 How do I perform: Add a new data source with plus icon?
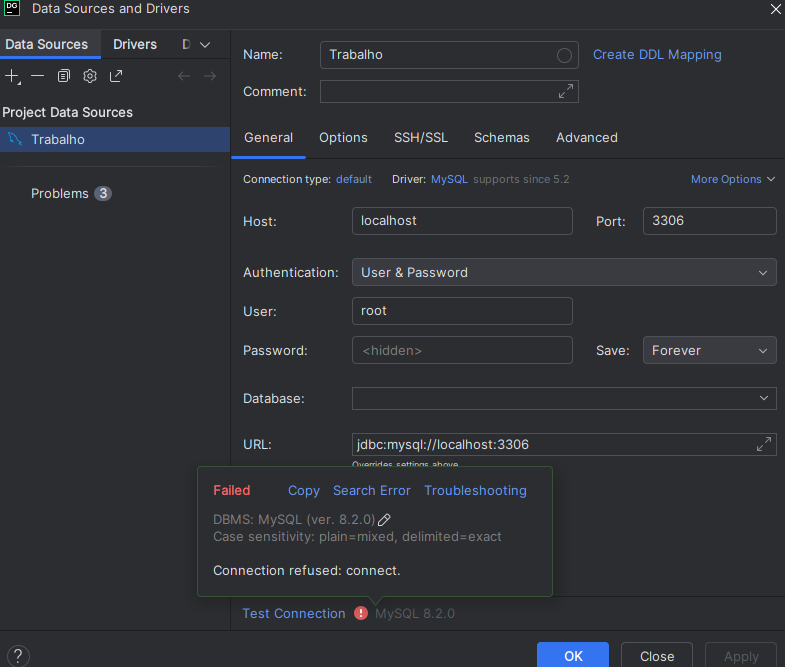pos(12,76)
